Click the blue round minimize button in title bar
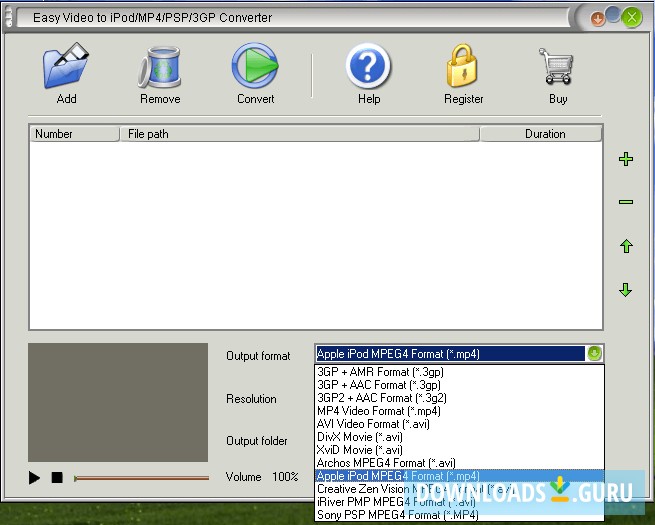This screenshot has height=525, width=655. tap(613, 14)
